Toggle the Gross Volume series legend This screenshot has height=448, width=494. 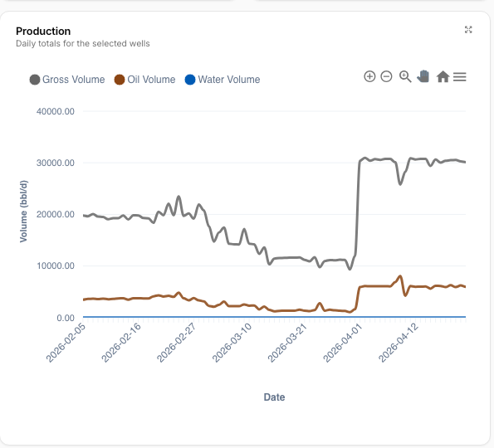click(x=67, y=80)
